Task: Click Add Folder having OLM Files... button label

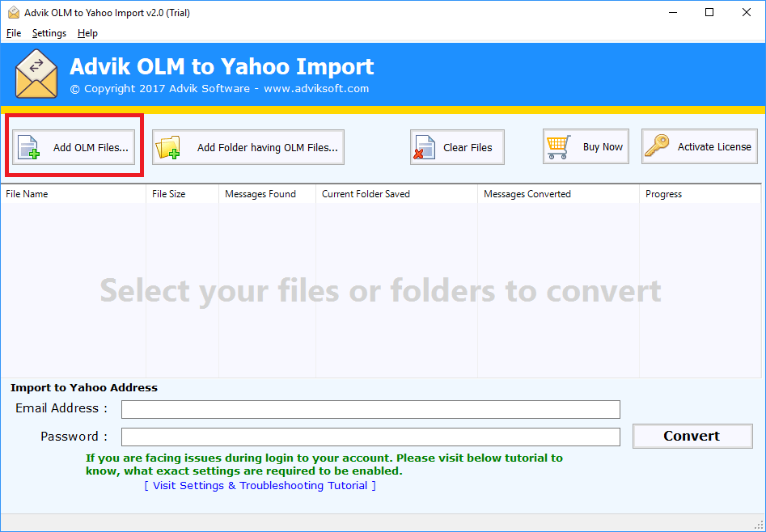Action: 267,147
